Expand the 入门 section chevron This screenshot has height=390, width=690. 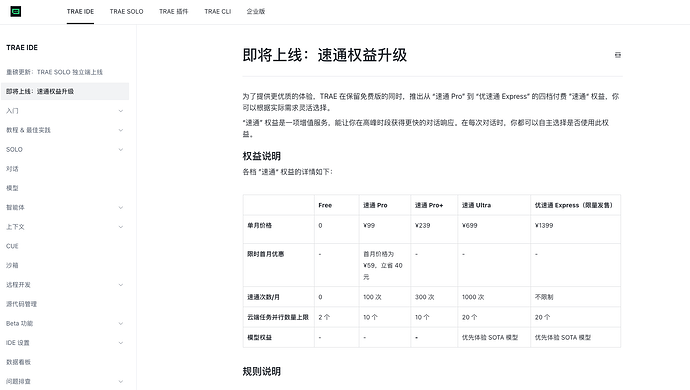pos(121,111)
